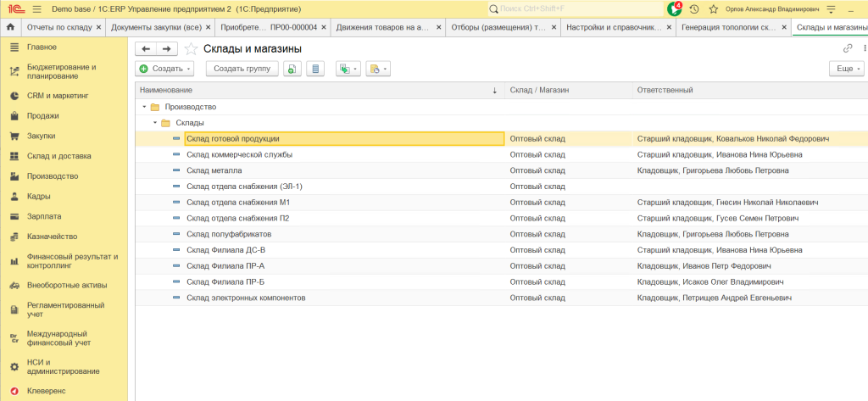Image resolution: width=868 pixels, height=401 pixels.
Task: Close the Отчеты по складу tab
Action: [98, 26]
